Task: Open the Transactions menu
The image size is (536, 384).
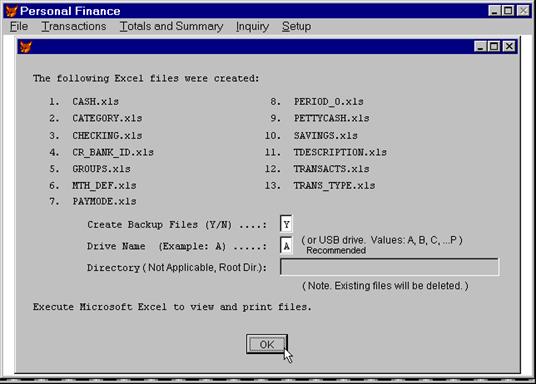Action: [74, 26]
